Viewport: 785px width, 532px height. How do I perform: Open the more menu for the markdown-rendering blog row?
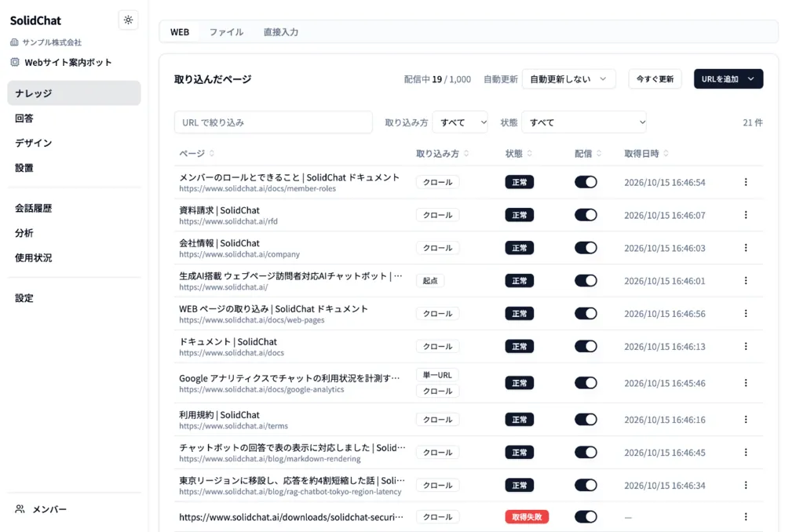click(x=746, y=453)
